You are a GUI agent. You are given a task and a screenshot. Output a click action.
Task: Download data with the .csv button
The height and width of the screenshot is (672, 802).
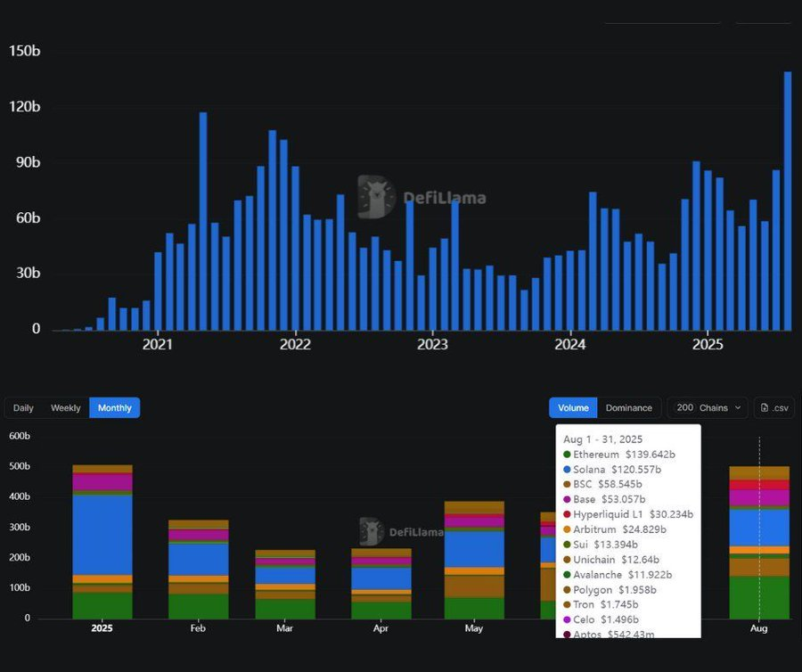pos(773,408)
